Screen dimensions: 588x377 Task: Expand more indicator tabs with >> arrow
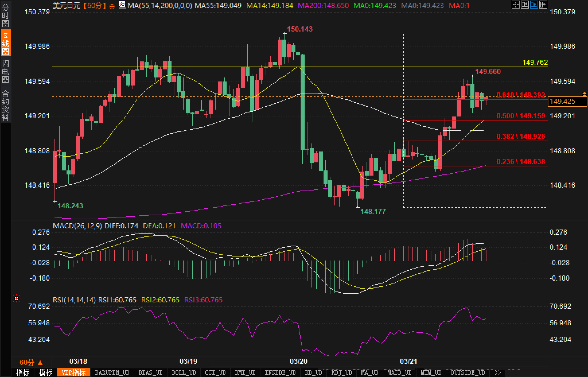click(x=498, y=372)
